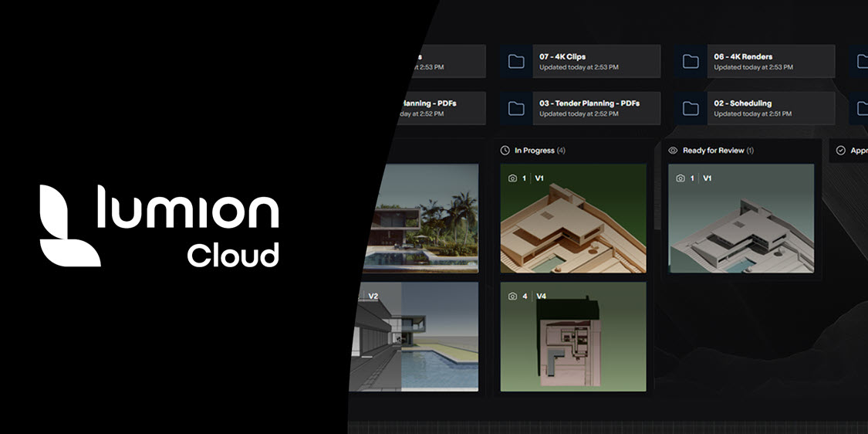The image size is (868, 434).
Task: Click the camera icon on the Ready for Review card
Action: click(681, 178)
